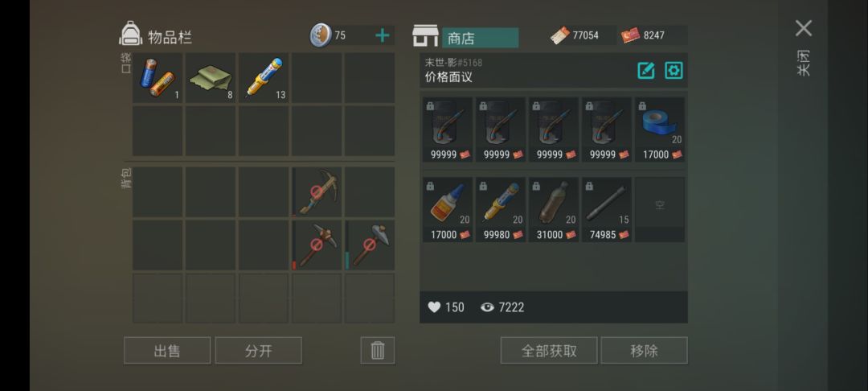
Task: Click the 移除 remove button
Action: (x=645, y=351)
